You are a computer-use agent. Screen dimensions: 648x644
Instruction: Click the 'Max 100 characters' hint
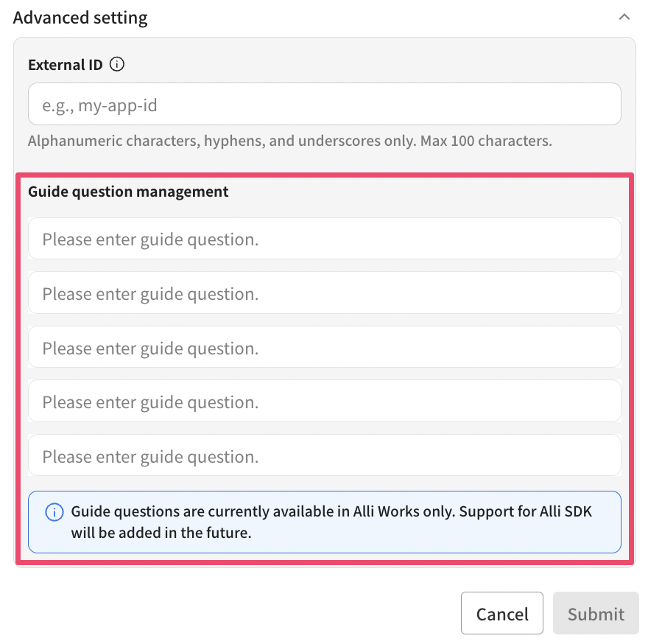(x=486, y=141)
